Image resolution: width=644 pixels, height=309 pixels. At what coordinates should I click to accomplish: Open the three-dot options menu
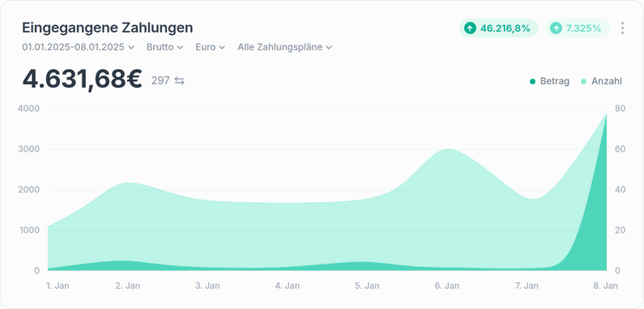click(x=622, y=28)
